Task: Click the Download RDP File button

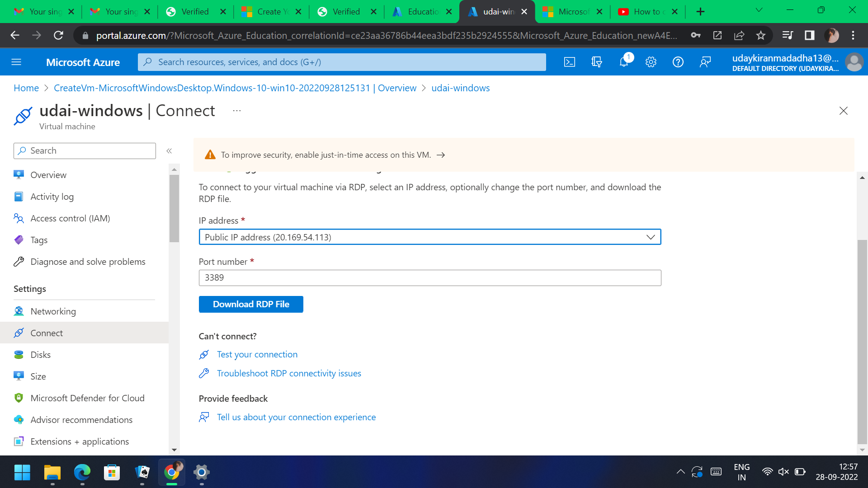Action: 251,304
